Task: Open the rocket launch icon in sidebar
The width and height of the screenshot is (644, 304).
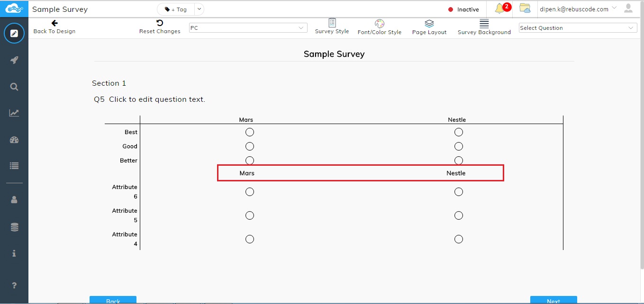Action: [14, 60]
